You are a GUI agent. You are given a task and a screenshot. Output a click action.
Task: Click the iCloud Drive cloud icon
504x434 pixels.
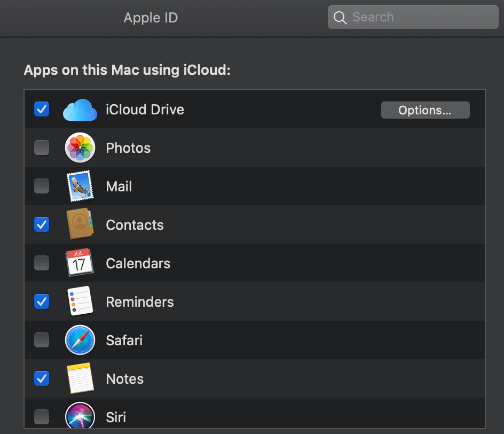click(80, 110)
